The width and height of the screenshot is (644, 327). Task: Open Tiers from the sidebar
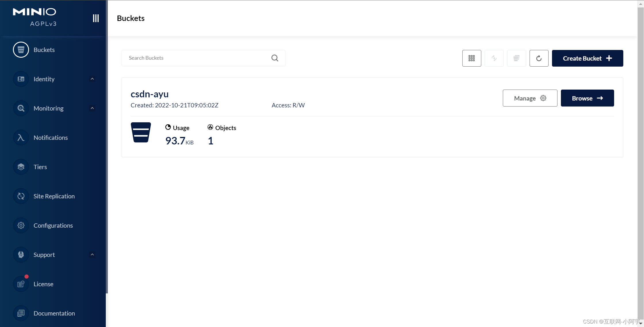[x=40, y=167]
